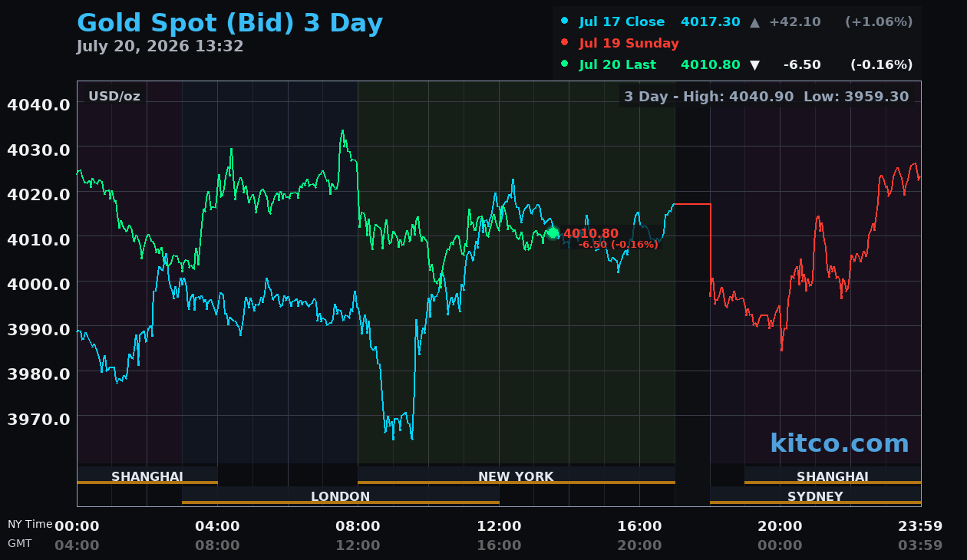The width and height of the screenshot is (967, 560).
Task: Click the '-6.50 (-0.16%)' label on chart
Action: point(618,245)
